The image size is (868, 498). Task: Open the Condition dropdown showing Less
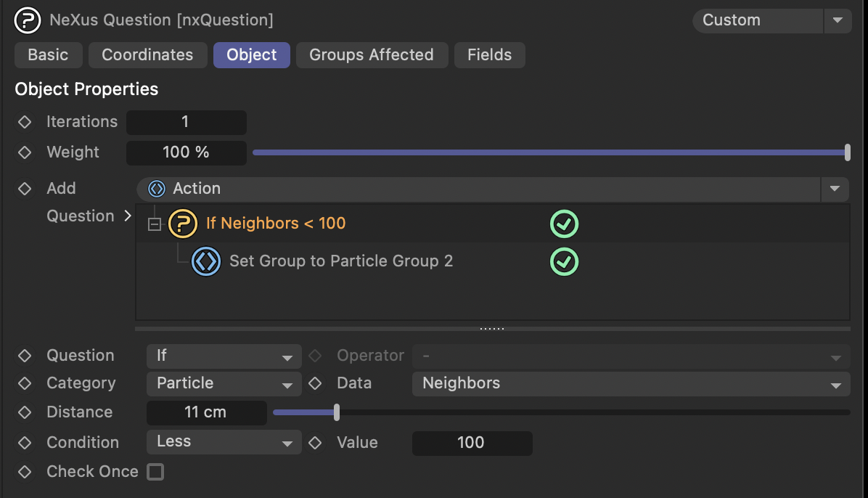point(224,441)
